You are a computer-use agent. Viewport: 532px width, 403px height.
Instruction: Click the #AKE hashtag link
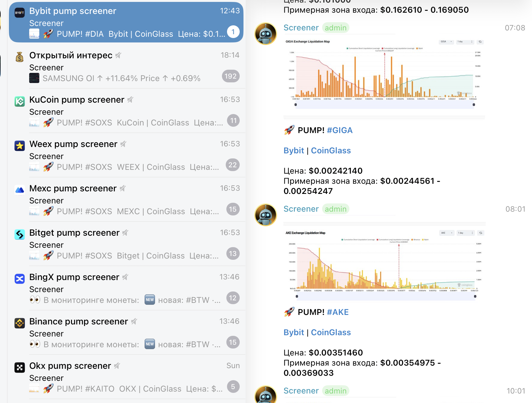[338, 312]
